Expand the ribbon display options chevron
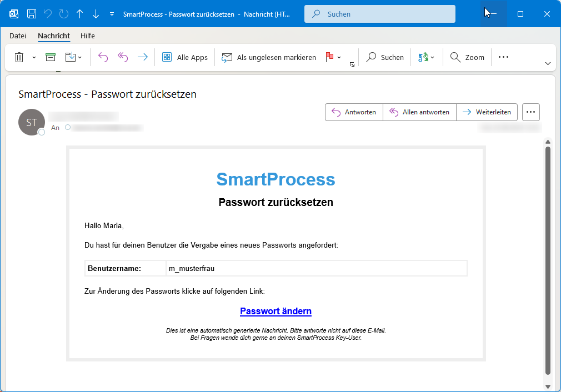This screenshot has height=392, width=561. coord(548,64)
